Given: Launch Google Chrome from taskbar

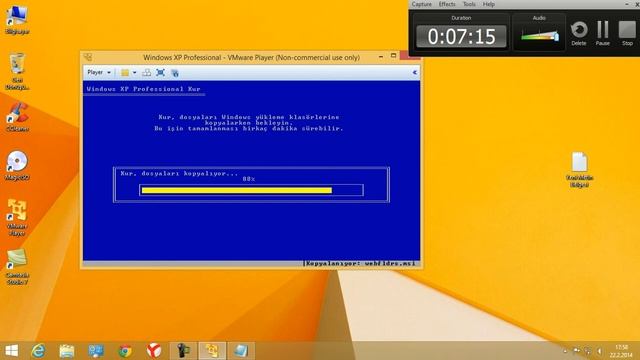Looking at the screenshot, I should (125, 351).
